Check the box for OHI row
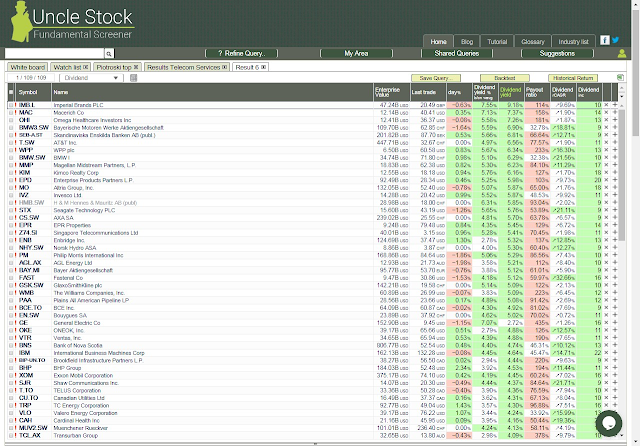 point(11,120)
